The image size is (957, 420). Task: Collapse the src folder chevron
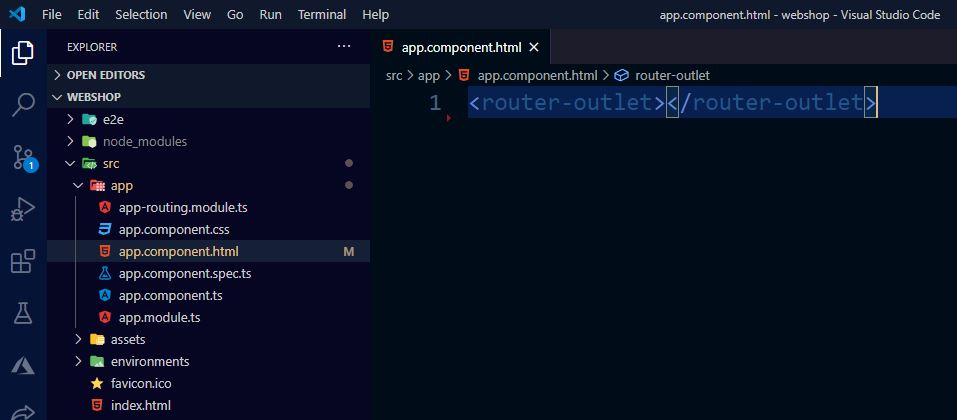click(x=70, y=164)
